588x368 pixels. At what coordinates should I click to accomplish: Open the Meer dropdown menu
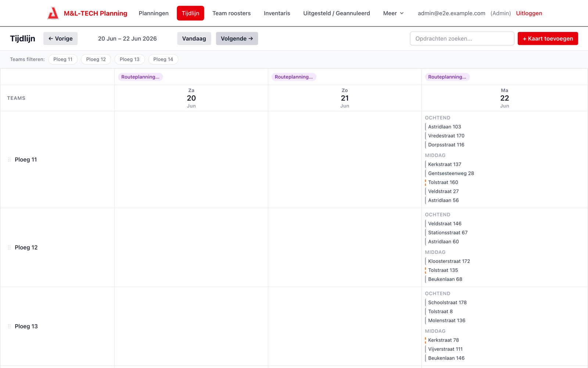pos(393,13)
